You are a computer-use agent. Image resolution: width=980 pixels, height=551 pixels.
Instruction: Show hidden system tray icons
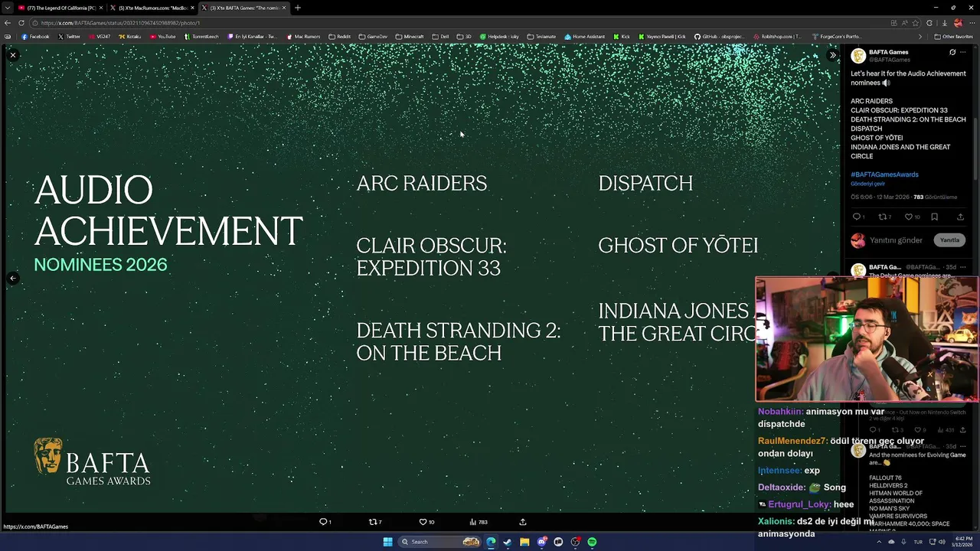pyautogui.click(x=879, y=542)
